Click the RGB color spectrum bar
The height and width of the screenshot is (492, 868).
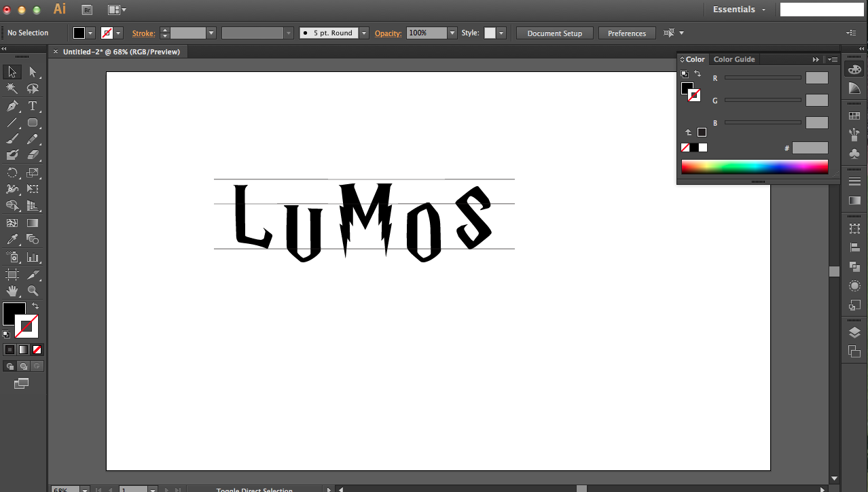pyautogui.click(x=755, y=167)
